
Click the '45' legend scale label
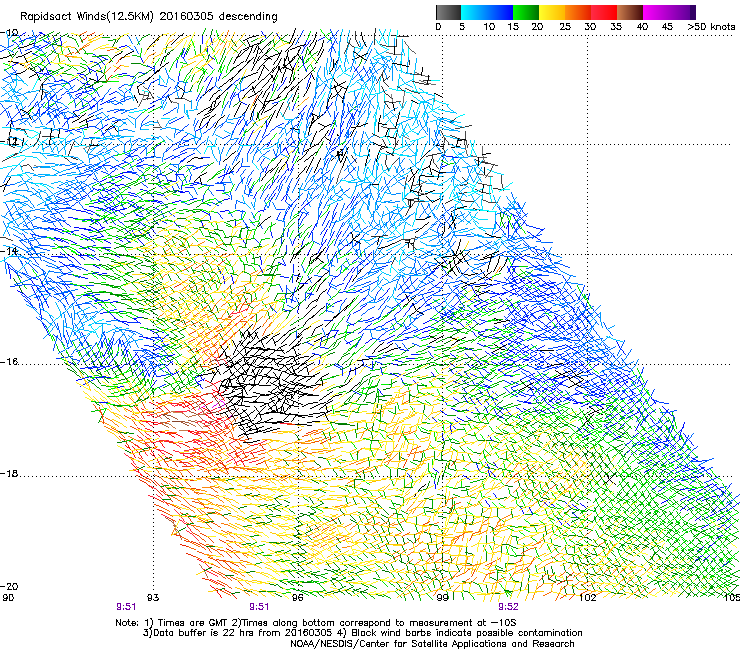[x=667, y=27]
